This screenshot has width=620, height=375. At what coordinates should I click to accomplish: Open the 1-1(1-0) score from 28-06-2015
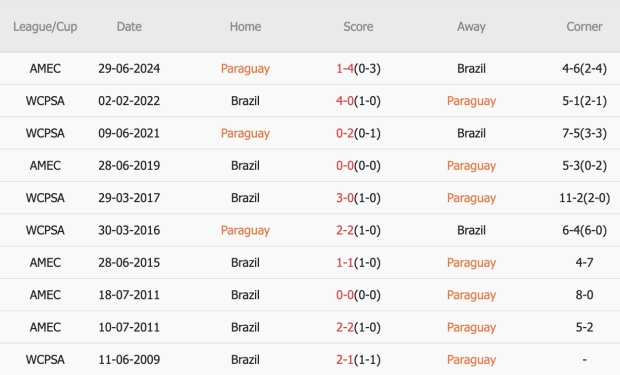[358, 263]
